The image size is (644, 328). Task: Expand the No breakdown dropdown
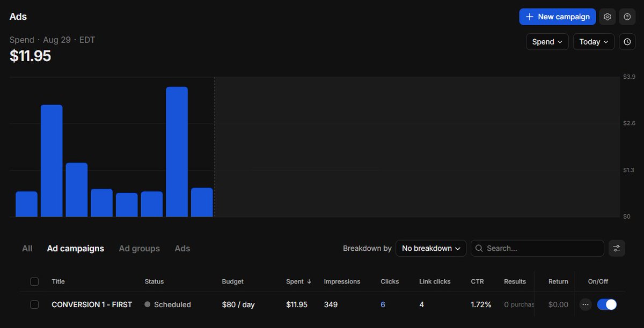pos(431,248)
